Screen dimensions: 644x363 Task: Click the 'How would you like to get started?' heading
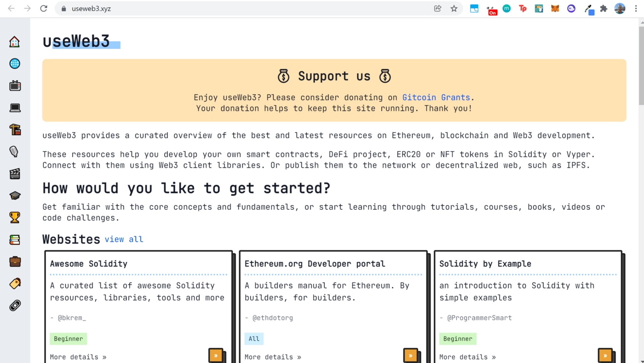point(186,188)
